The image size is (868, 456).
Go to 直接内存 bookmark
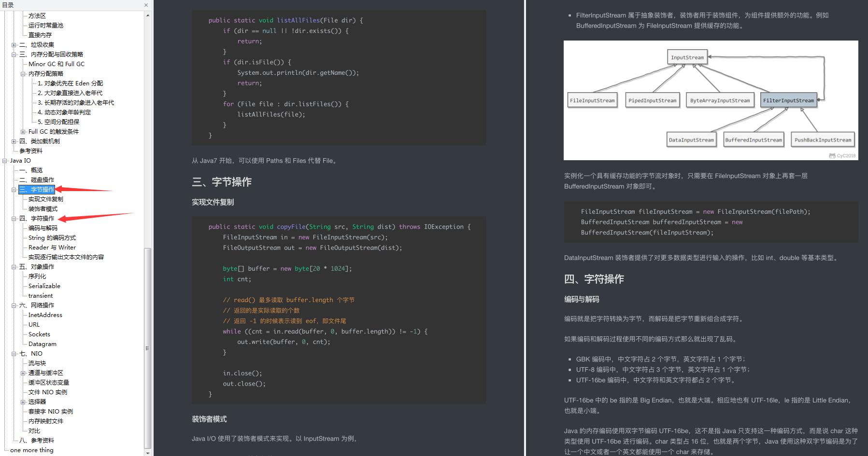[x=40, y=35]
